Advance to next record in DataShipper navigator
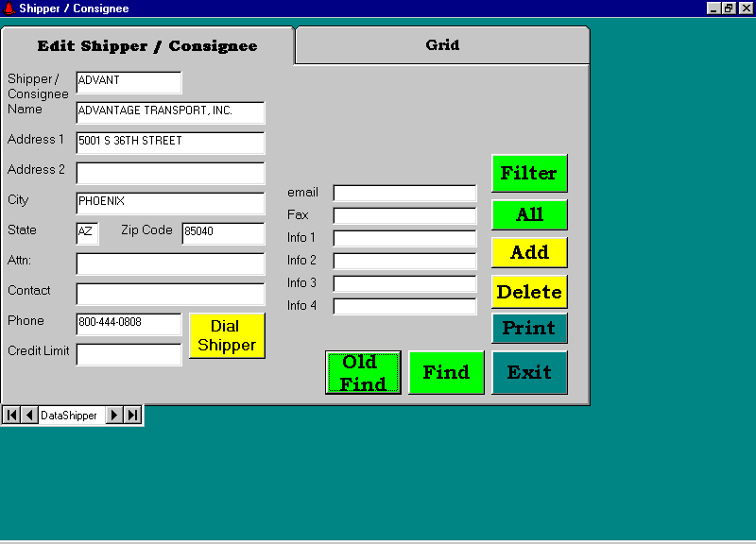 [114, 416]
